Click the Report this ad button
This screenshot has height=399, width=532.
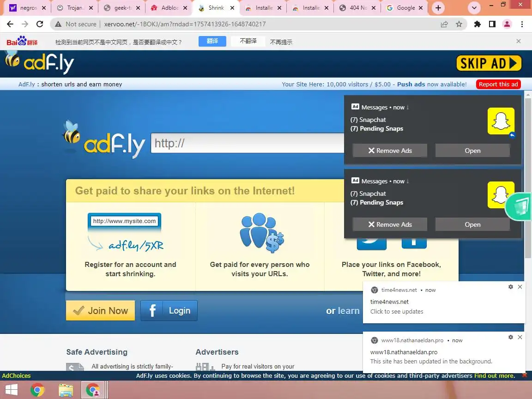pyautogui.click(x=498, y=84)
